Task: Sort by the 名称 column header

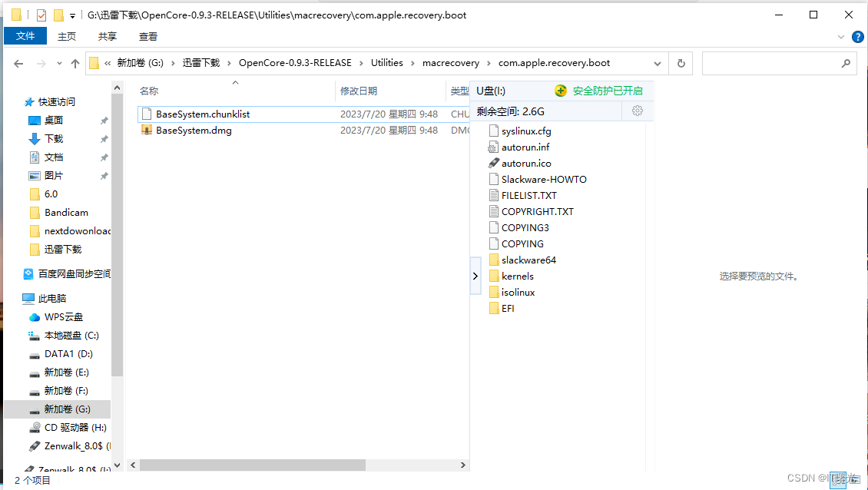Action: click(149, 91)
